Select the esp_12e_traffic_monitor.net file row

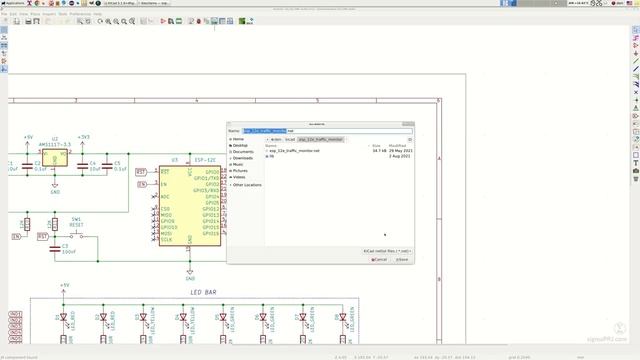(x=339, y=151)
